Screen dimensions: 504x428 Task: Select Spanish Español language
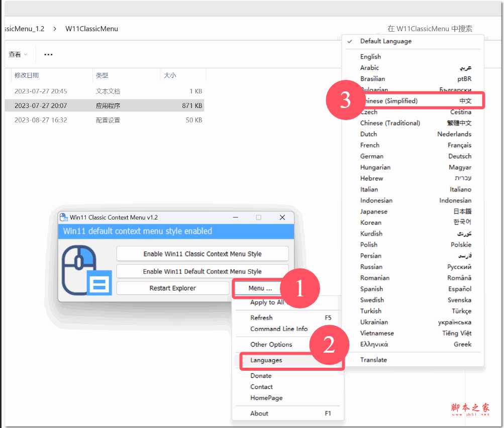[413, 289]
